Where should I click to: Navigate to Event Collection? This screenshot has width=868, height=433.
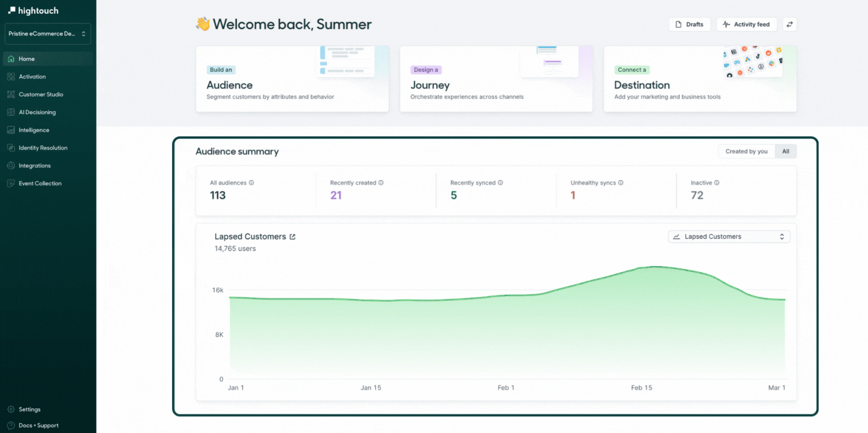pyautogui.click(x=40, y=183)
